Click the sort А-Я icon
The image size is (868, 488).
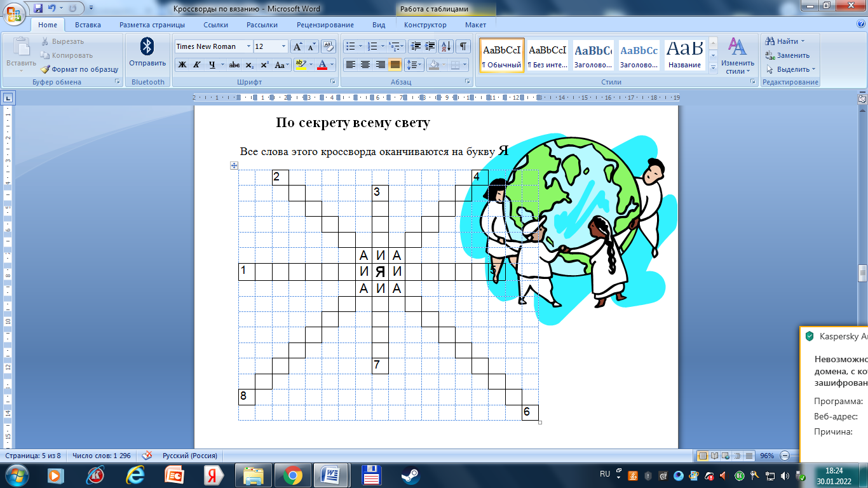[445, 46]
